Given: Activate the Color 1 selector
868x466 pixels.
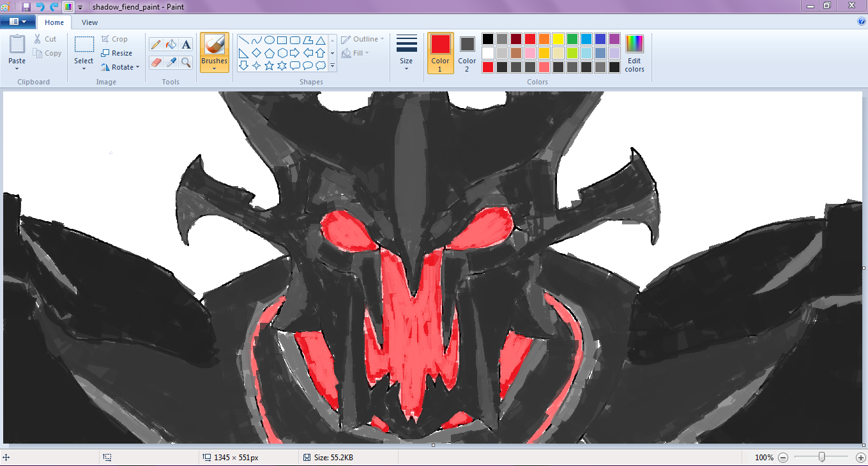Looking at the screenshot, I should pyautogui.click(x=440, y=52).
